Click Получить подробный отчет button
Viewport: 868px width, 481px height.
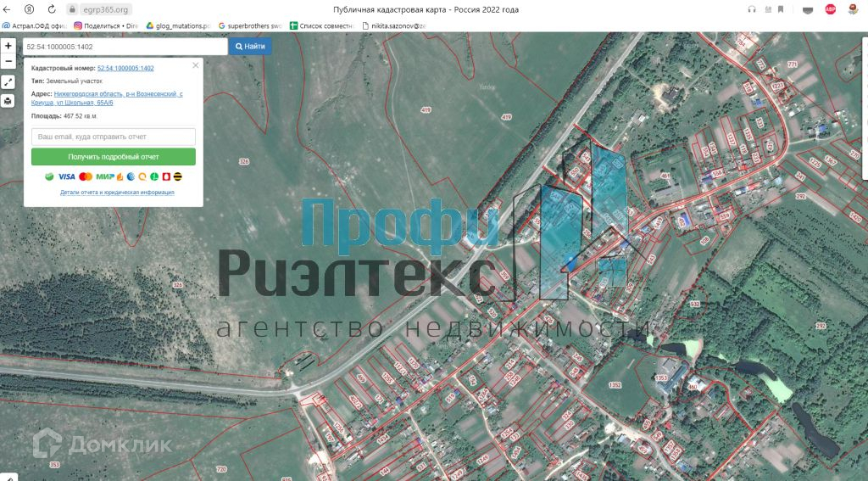pyautogui.click(x=114, y=157)
